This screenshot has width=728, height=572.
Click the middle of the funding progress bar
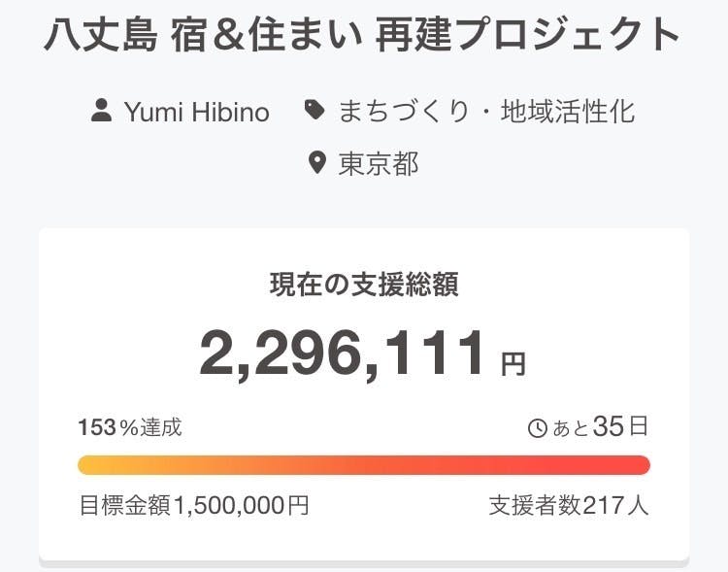[x=364, y=465]
